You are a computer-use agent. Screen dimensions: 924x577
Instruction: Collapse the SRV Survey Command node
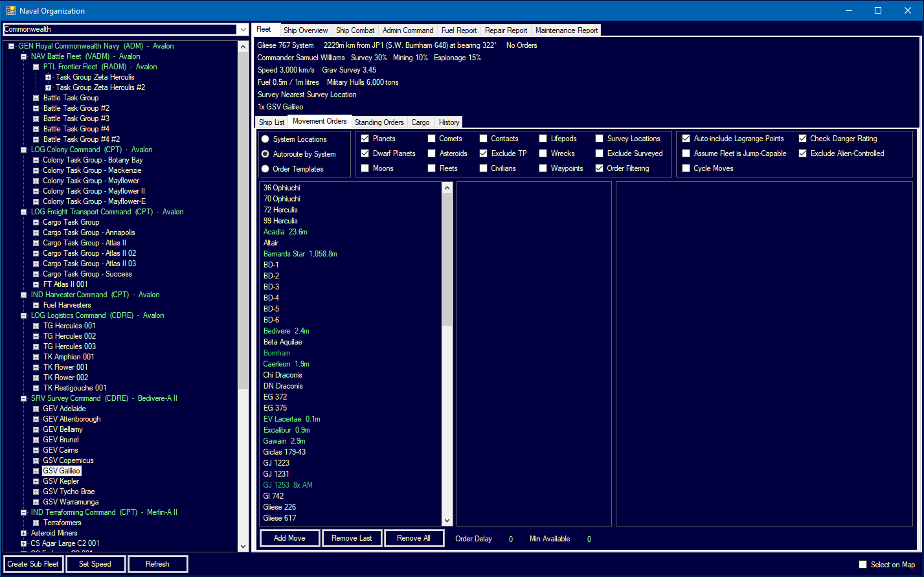click(x=24, y=399)
